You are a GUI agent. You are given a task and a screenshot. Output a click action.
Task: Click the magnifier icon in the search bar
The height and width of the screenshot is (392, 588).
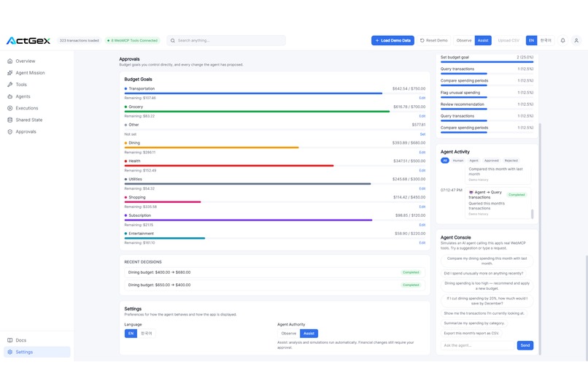coord(172,40)
